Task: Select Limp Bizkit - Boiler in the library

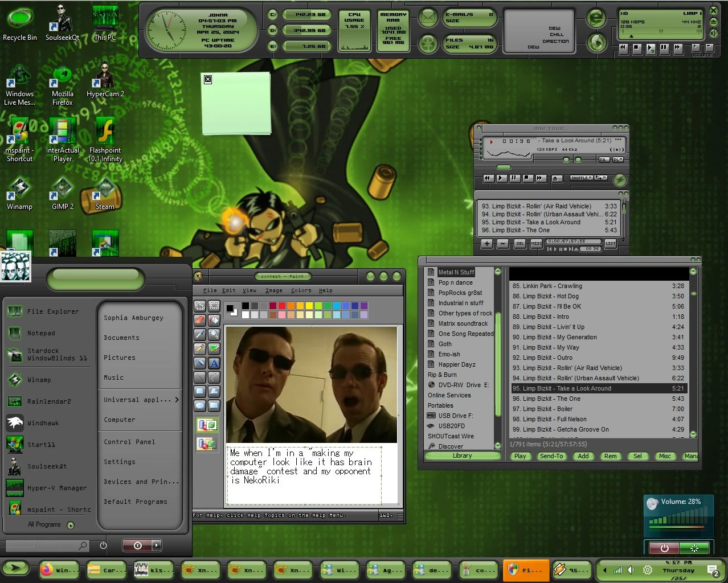Action: [x=598, y=409]
